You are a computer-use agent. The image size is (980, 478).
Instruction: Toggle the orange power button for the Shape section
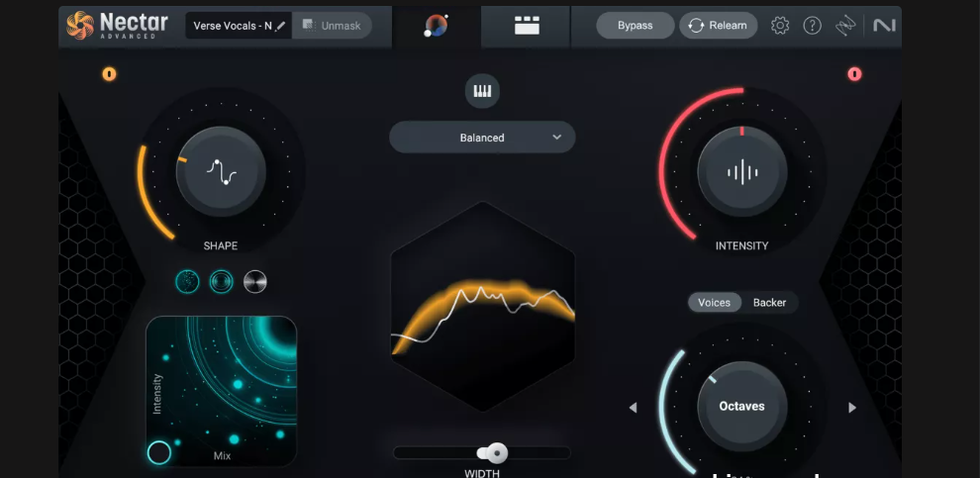109,74
